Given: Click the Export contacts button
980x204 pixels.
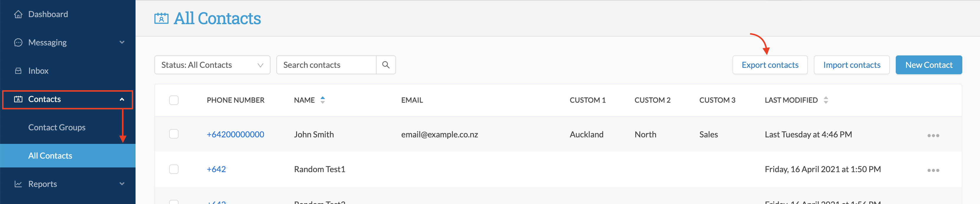Looking at the screenshot, I should coord(770,65).
